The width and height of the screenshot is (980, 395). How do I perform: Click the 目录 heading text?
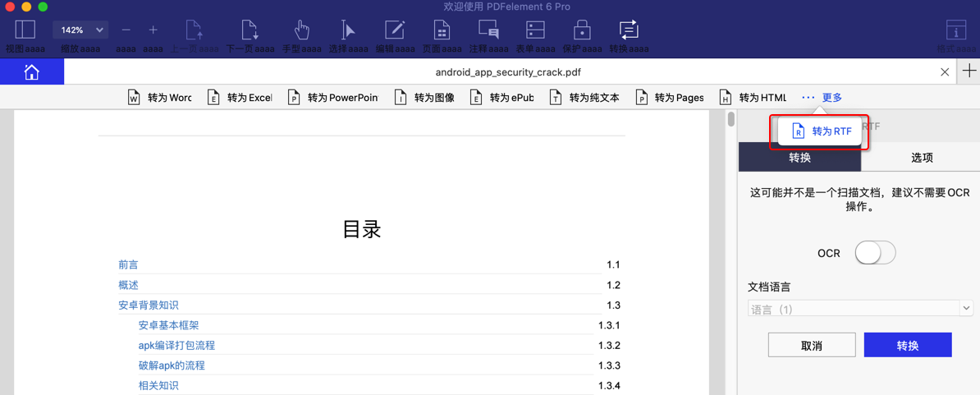362,229
